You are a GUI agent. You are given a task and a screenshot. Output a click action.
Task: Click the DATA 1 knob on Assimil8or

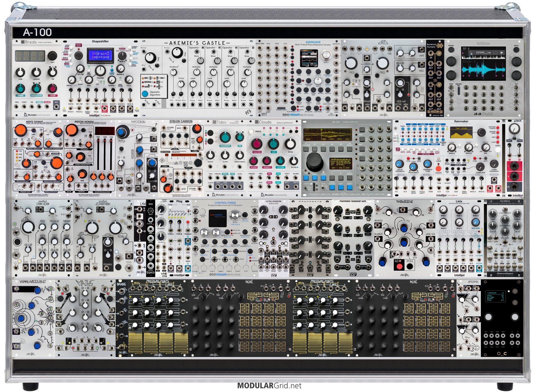tap(326, 55)
